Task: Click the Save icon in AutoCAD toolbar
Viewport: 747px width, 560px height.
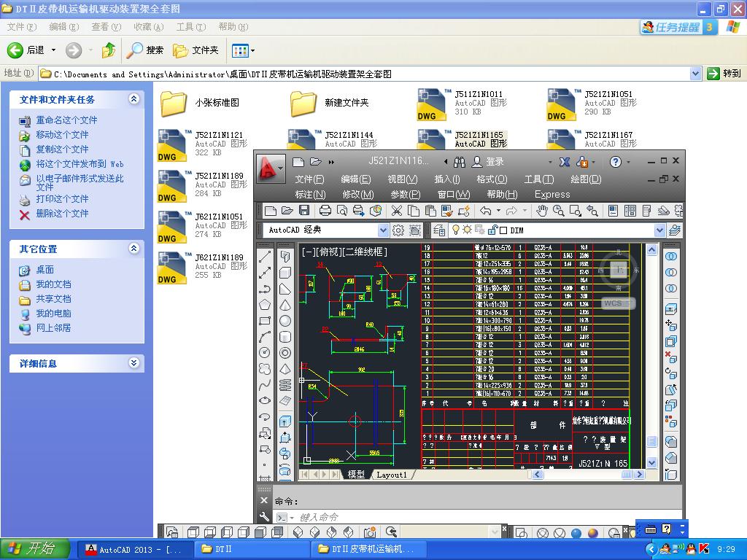Action: point(304,211)
